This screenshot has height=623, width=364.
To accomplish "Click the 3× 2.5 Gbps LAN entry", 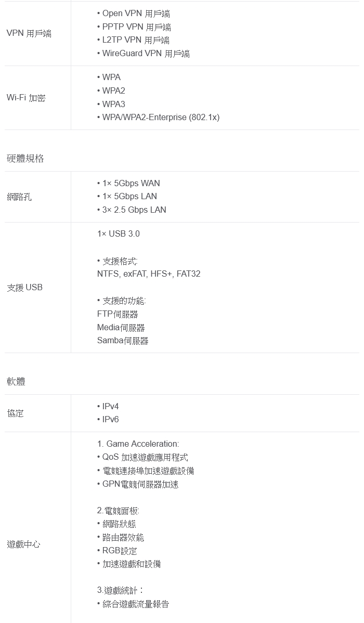I will tap(134, 210).
